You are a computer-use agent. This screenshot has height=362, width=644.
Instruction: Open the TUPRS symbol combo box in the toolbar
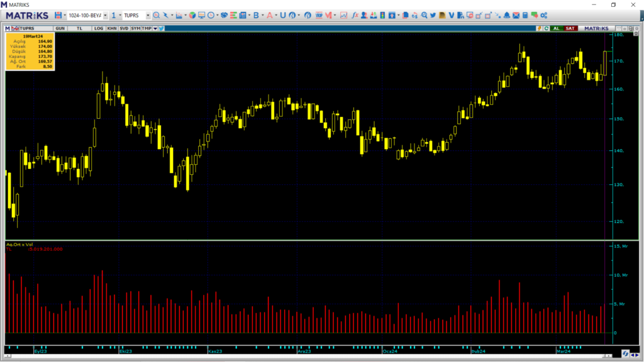[x=136, y=15]
